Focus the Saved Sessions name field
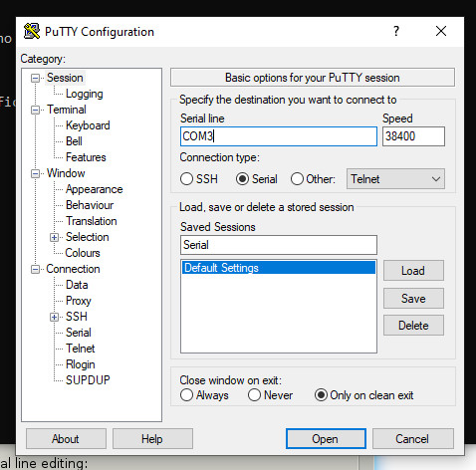Screen dimensions: 476x470 coord(279,245)
